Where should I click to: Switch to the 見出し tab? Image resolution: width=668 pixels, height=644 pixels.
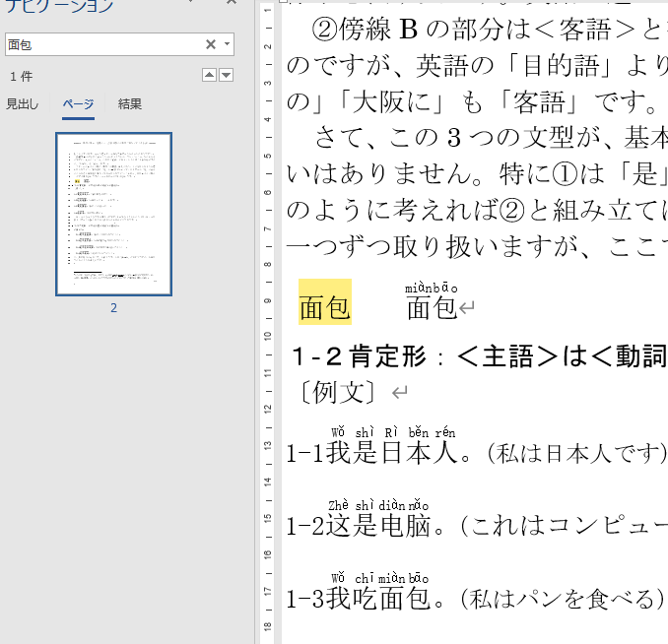click(x=22, y=104)
